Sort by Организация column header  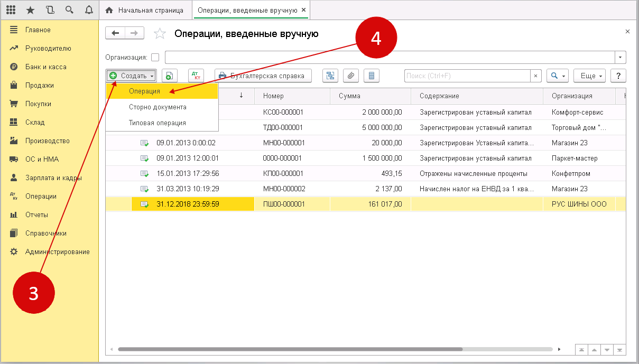point(579,96)
